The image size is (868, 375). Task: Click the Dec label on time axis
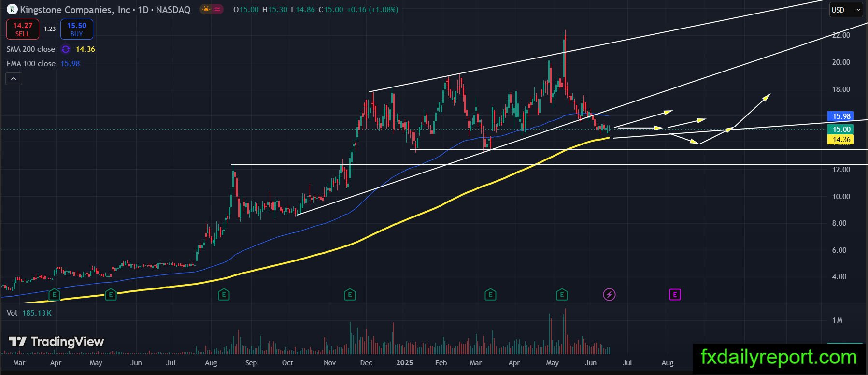[366, 363]
